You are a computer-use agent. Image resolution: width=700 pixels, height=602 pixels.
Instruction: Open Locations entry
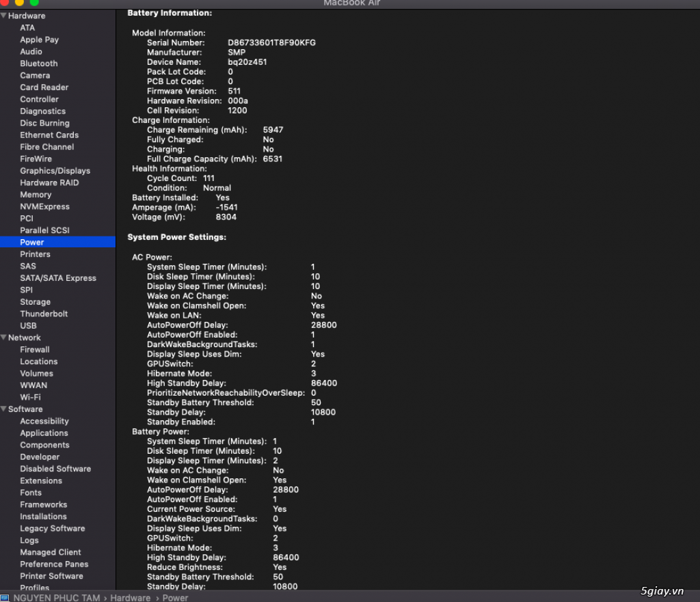(x=38, y=361)
